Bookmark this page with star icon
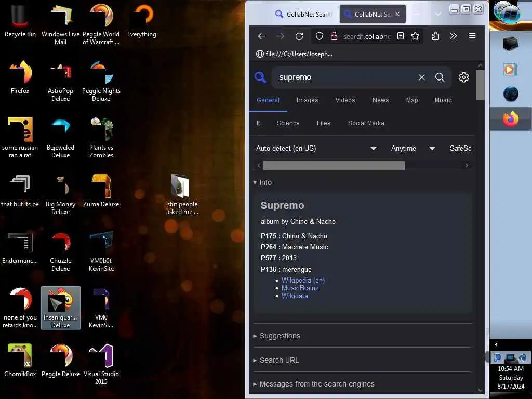Image resolution: width=532 pixels, height=399 pixels. (415, 36)
